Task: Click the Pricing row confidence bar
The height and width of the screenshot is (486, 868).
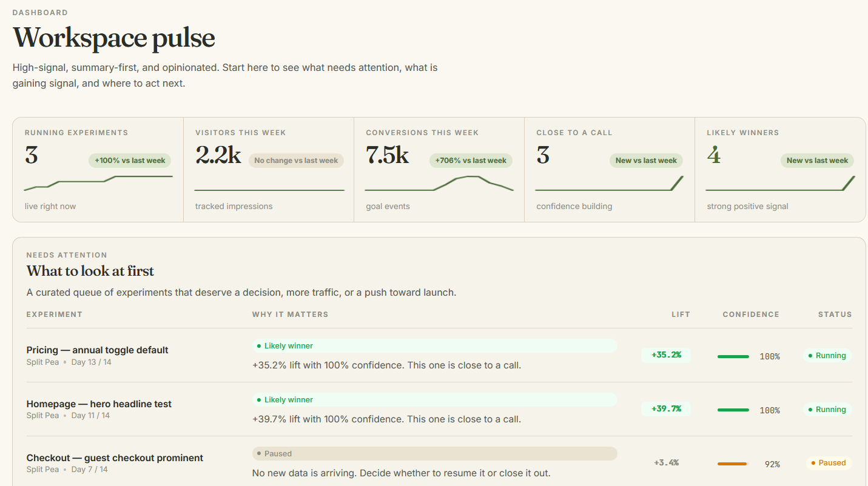Action: (x=733, y=356)
